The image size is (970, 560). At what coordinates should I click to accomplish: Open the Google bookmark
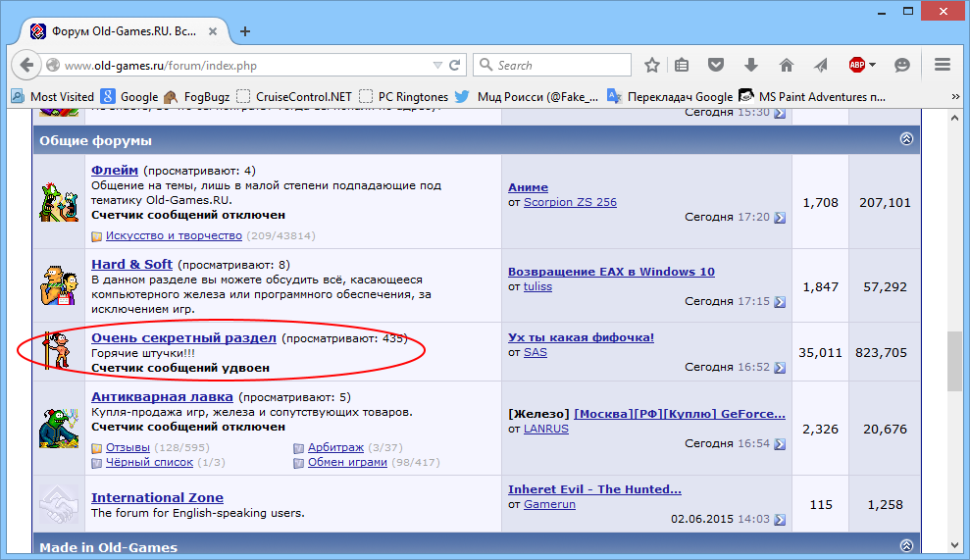point(129,96)
